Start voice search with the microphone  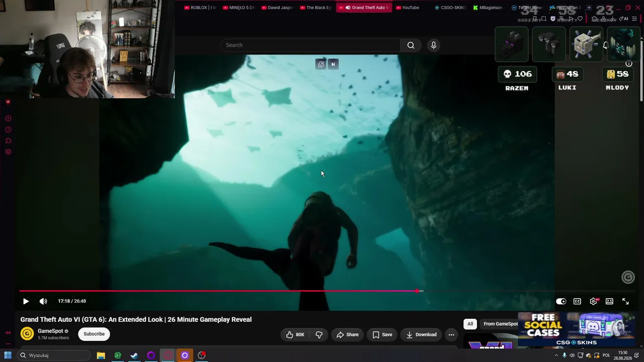[434, 45]
